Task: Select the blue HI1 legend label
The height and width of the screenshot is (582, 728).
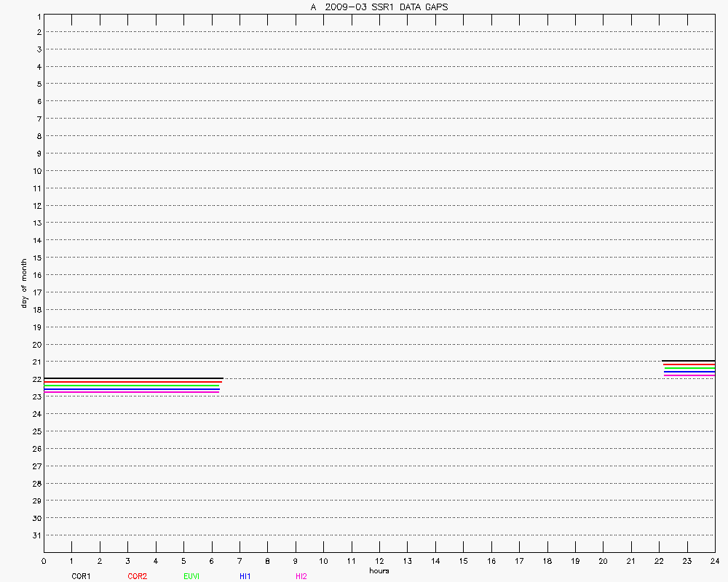Action: pyautogui.click(x=245, y=576)
